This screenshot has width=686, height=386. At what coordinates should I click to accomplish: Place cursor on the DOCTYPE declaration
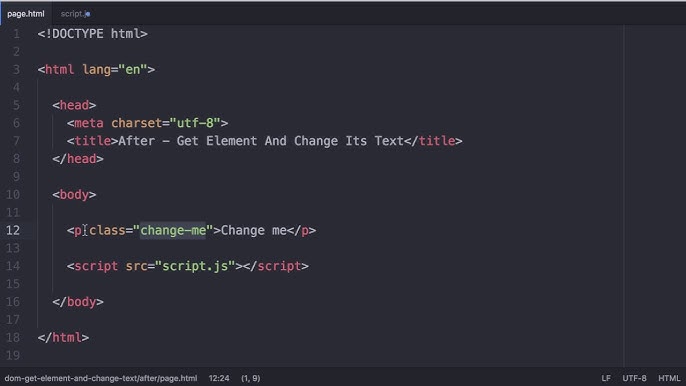point(92,34)
